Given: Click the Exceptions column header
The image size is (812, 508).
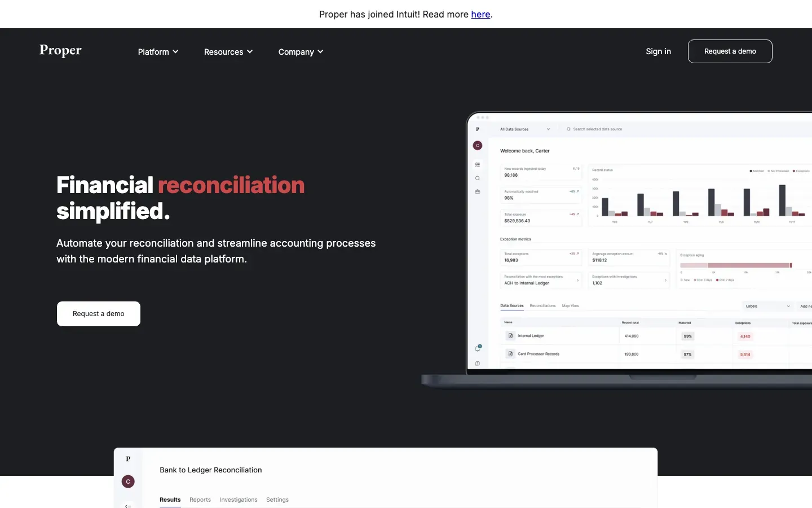Looking at the screenshot, I should 743,323.
